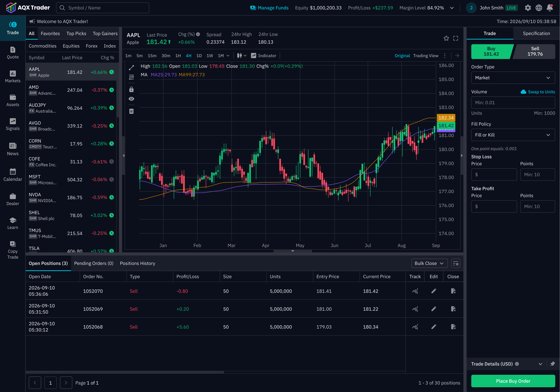
Task: Click the positions table horizontal scrollbar
Action: pos(125,372)
